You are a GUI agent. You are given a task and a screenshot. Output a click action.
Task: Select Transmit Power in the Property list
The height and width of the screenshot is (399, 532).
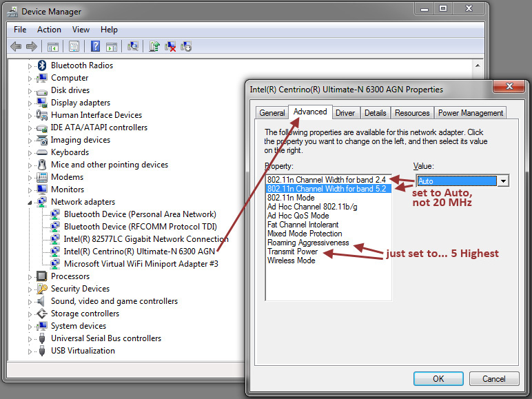click(292, 252)
